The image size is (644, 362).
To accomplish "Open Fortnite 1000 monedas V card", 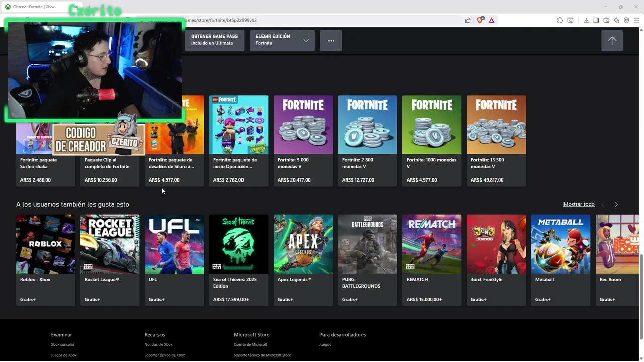I will [x=432, y=141].
